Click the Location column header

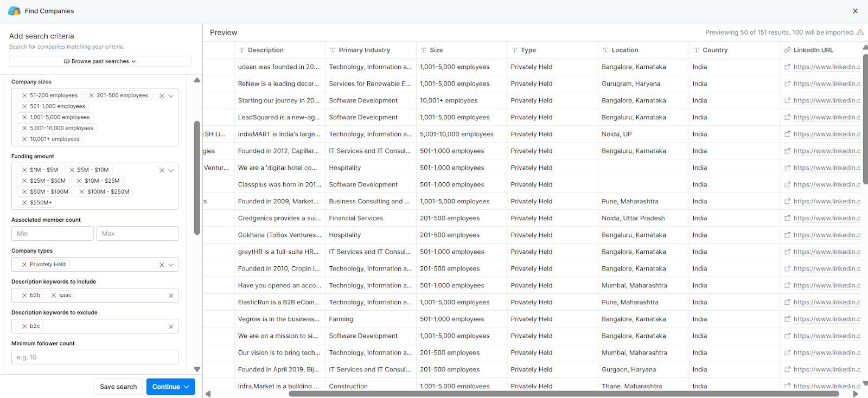[x=643, y=50]
